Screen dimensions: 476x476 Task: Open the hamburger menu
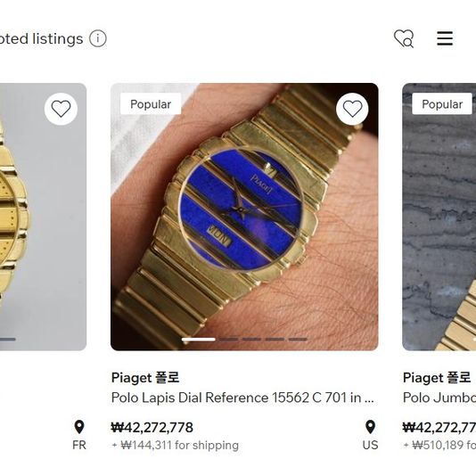coord(445,38)
